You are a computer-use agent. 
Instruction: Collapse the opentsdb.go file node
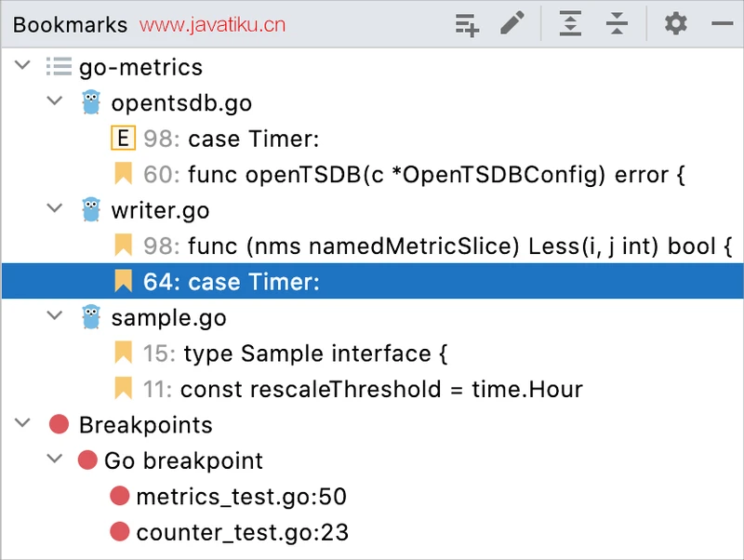point(56,103)
